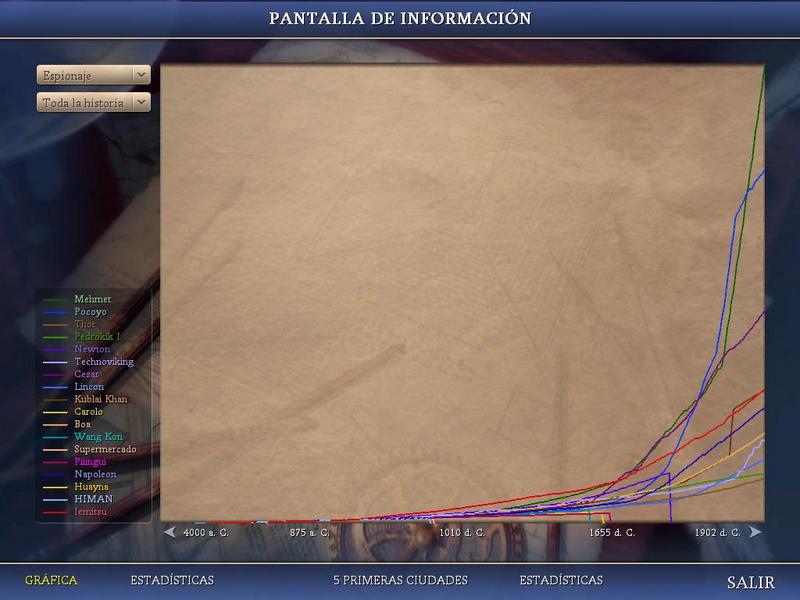Select the 1655 d. C. axis marker

[610, 533]
